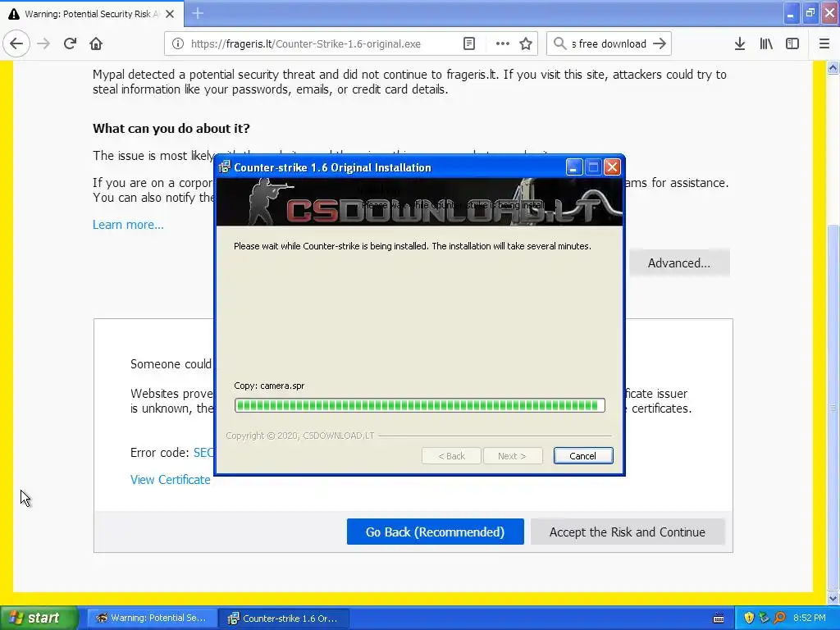The height and width of the screenshot is (630, 840).
Task: Open the browser hamburger menu
Action: click(824, 43)
